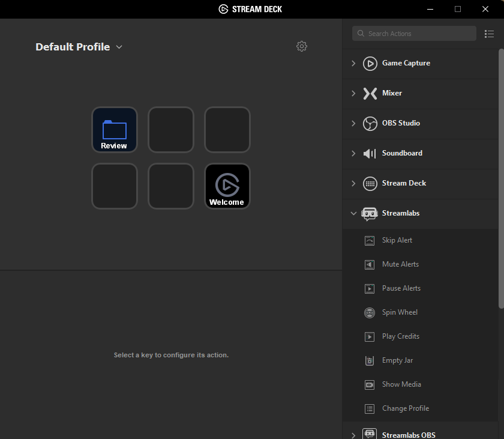Screen dimensions: 504x439
Task: Close the Stream Deck window
Action: point(485,10)
